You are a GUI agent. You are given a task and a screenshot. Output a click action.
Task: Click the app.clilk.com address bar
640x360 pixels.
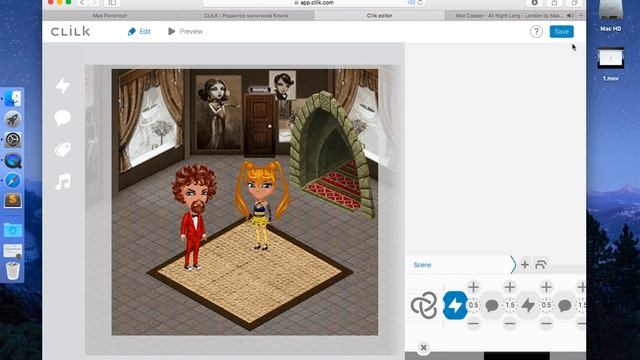coord(314,3)
